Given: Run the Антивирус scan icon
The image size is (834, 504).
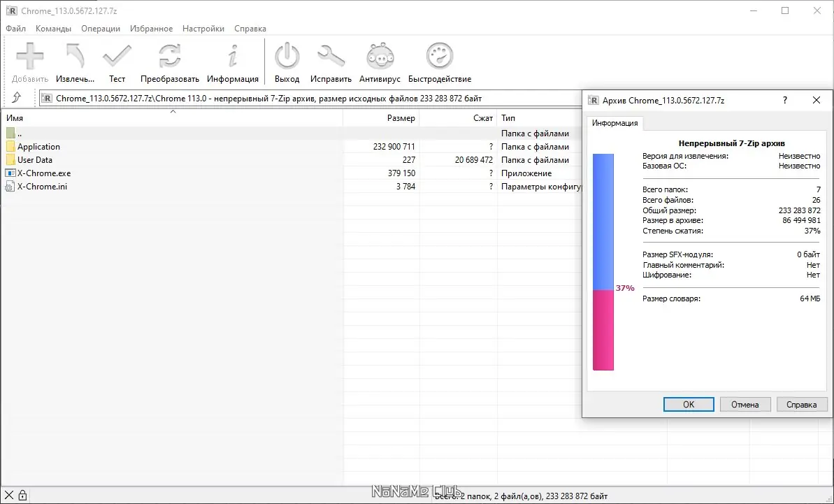Looking at the screenshot, I should [378, 59].
